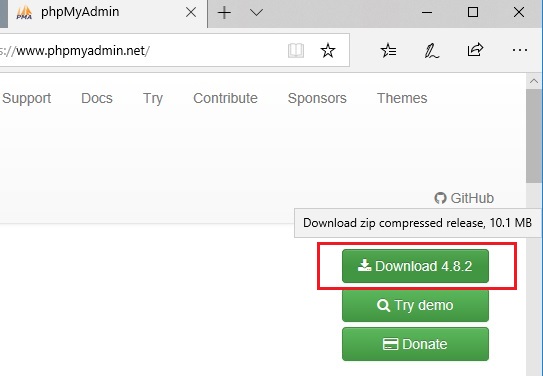Viewport: 543px width, 376px height.
Task: Close the phpMyAdmin tab
Action: [191, 13]
